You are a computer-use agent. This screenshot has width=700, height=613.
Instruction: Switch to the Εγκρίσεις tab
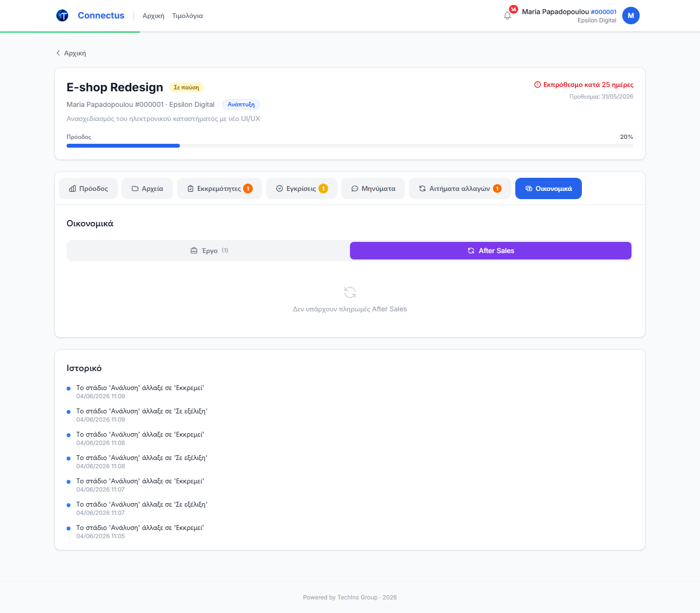point(301,188)
